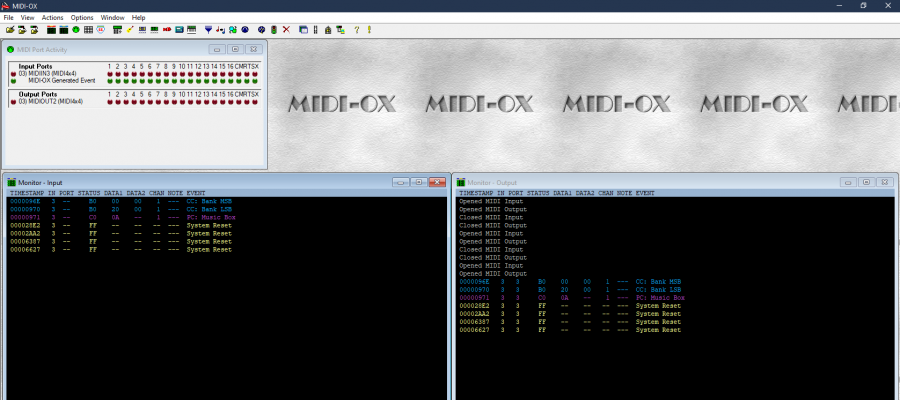Click the 'Output Ports' heading
The image size is (900, 400).
(x=38, y=94)
